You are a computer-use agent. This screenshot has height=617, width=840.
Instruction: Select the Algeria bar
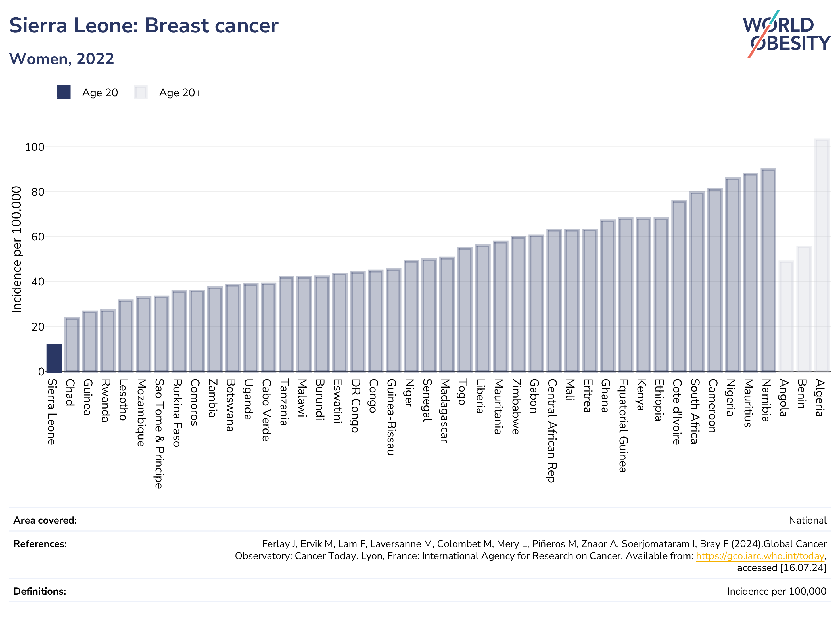point(822,255)
